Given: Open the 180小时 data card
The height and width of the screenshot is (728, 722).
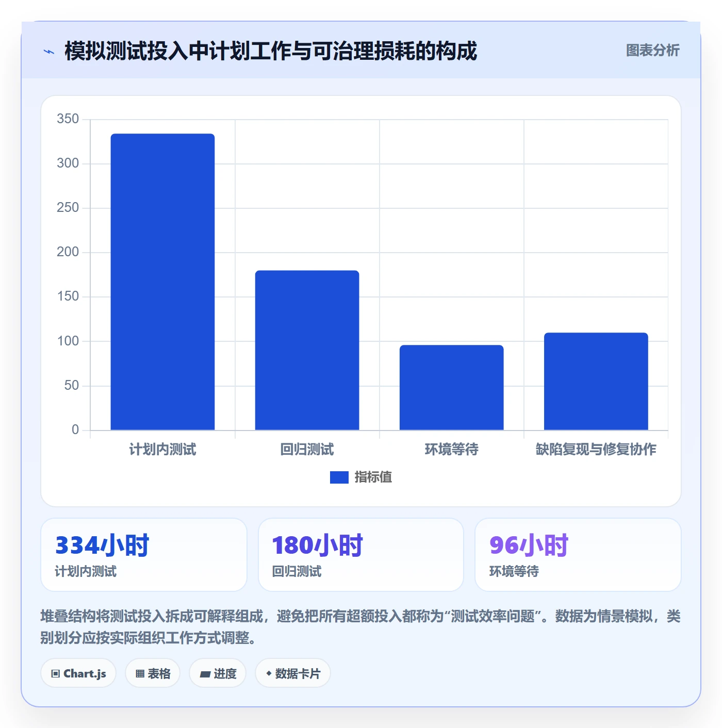Looking at the screenshot, I should (361, 555).
